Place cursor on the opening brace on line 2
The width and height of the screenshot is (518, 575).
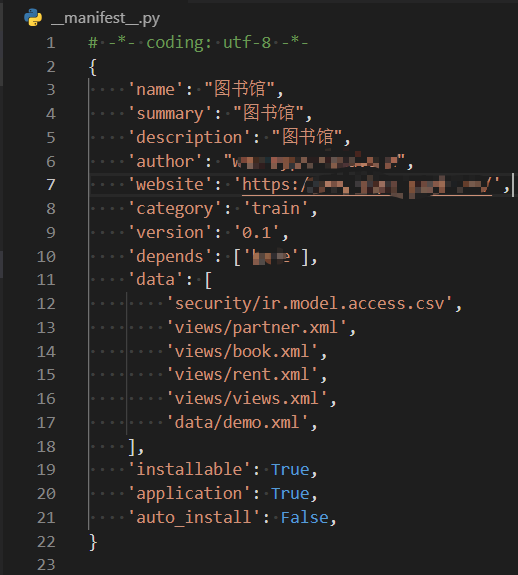tap(93, 67)
